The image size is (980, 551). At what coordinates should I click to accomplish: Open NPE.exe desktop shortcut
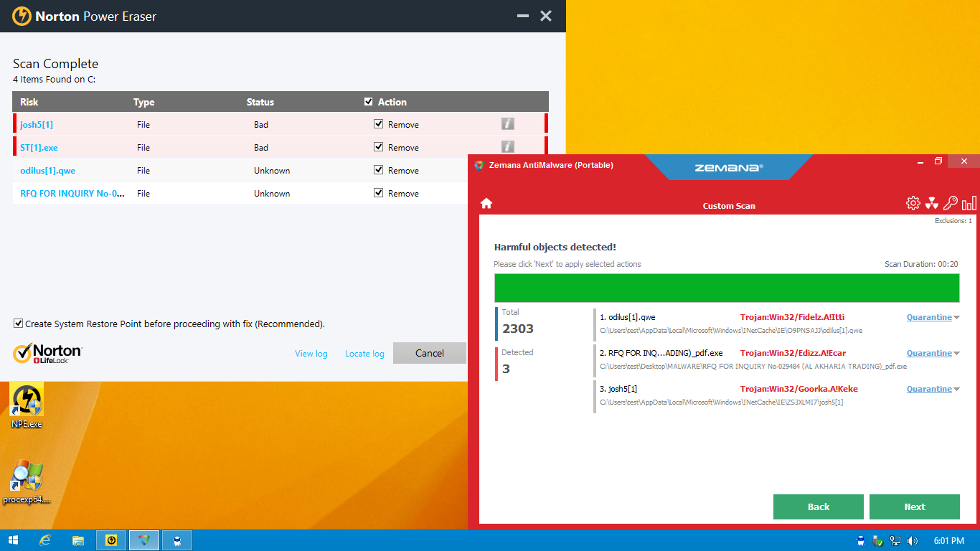27,405
